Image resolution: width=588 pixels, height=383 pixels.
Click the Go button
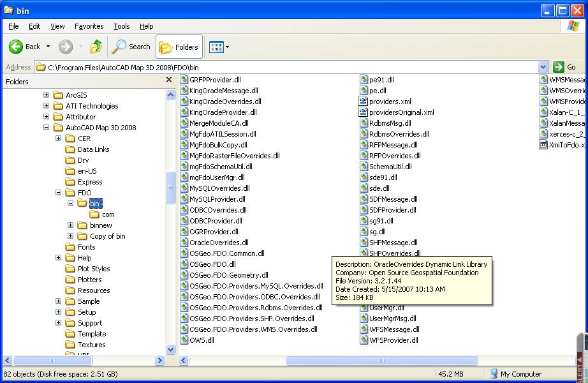564,67
